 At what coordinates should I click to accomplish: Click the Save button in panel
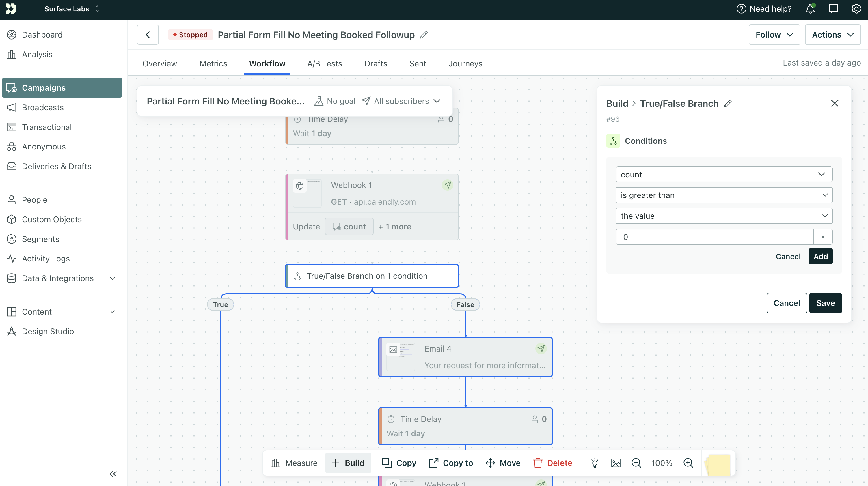pyautogui.click(x=825, y=303)
